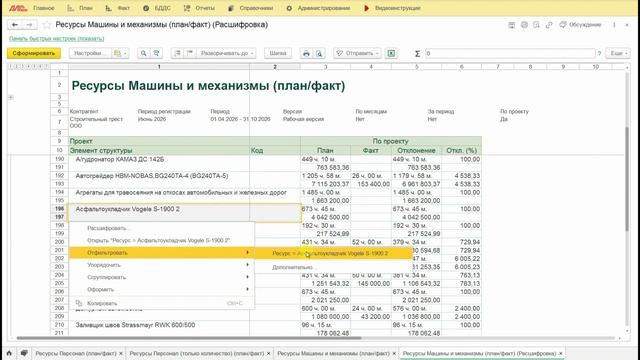Click the green Excel export icon

(391, 53)
